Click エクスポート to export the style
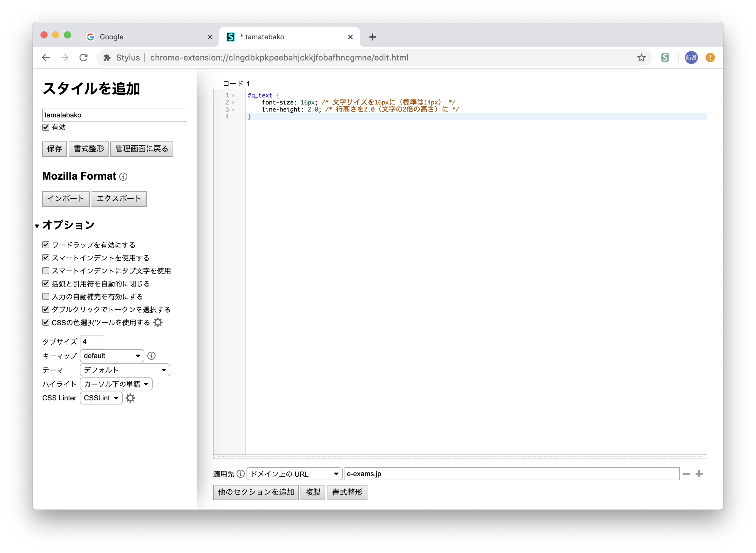 tap(119, 198)
